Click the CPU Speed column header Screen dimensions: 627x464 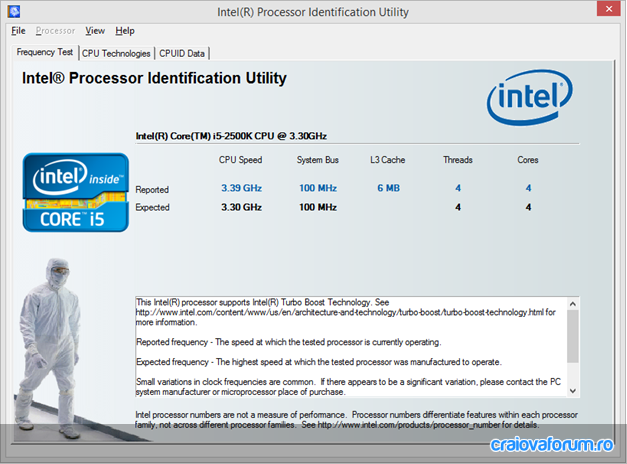[x=240, y=160]
